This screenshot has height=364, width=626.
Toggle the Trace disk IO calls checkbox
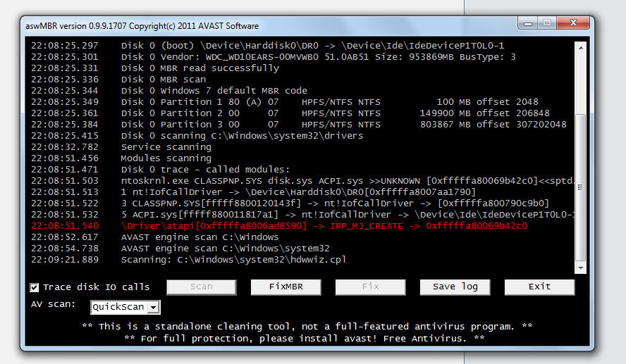(x=35, y=287)
